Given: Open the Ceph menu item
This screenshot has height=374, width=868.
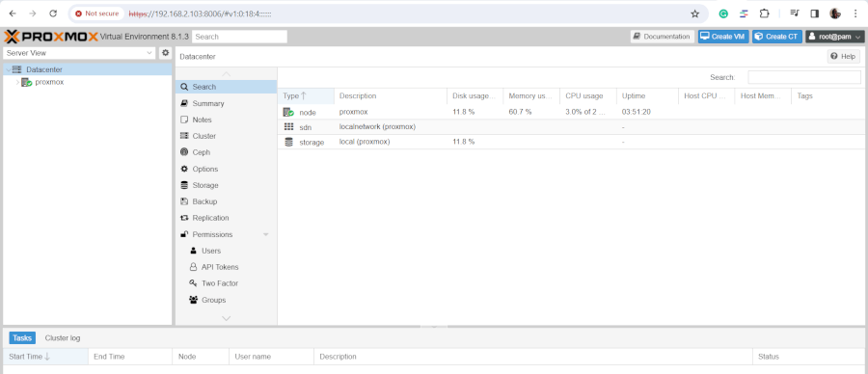Looking at the screenshot, I should 226,152.
